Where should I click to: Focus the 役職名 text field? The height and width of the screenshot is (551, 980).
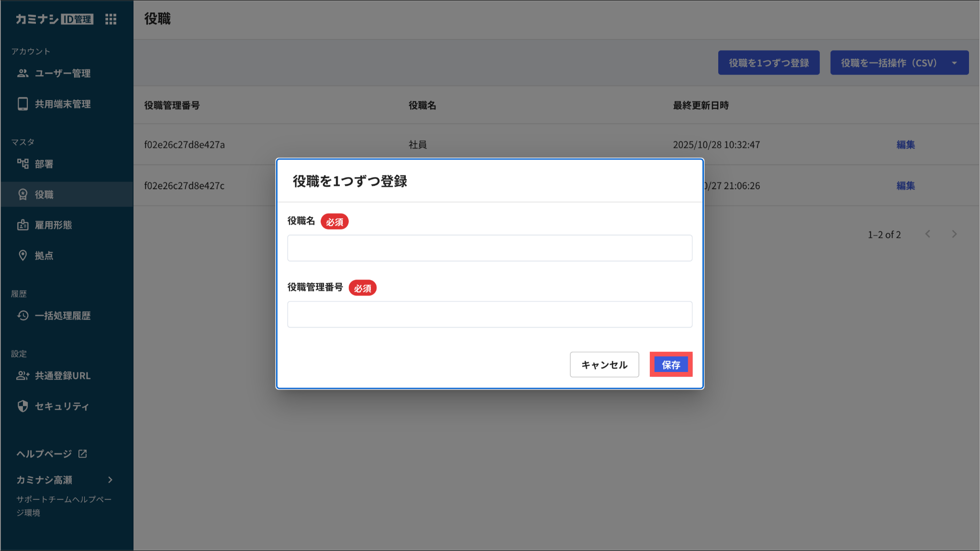pos(490,248)
